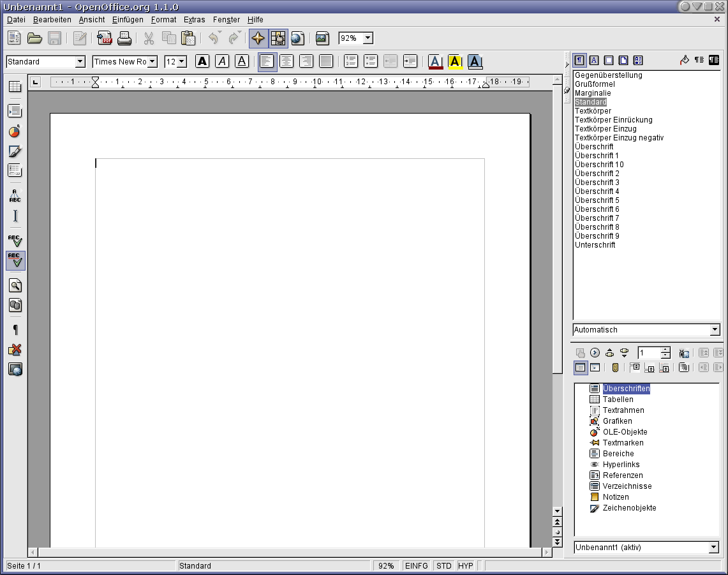The width and height of the screenshot is (728, 575).
Task: Click the Cut scissors icon
Action: coord(149,38)
